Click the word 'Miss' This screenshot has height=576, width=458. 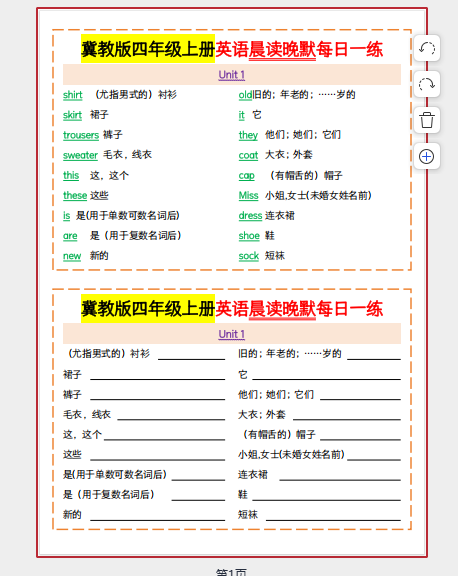[x=249, y=195]
